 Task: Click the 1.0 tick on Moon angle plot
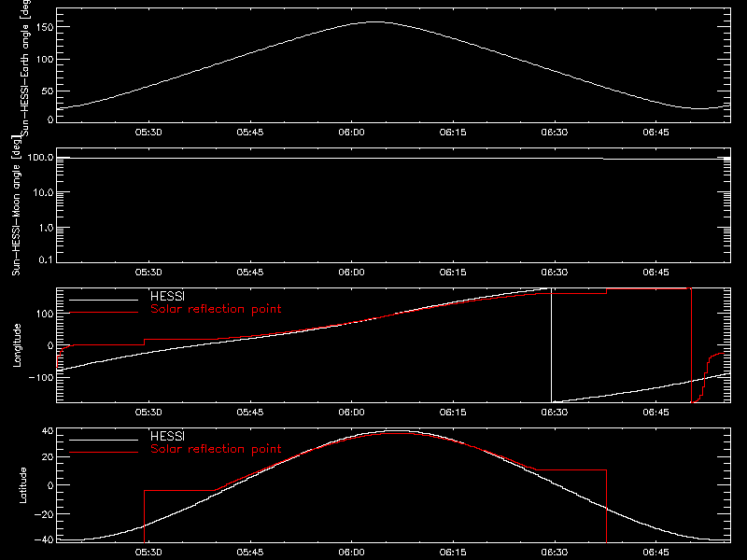coord(46,228)
